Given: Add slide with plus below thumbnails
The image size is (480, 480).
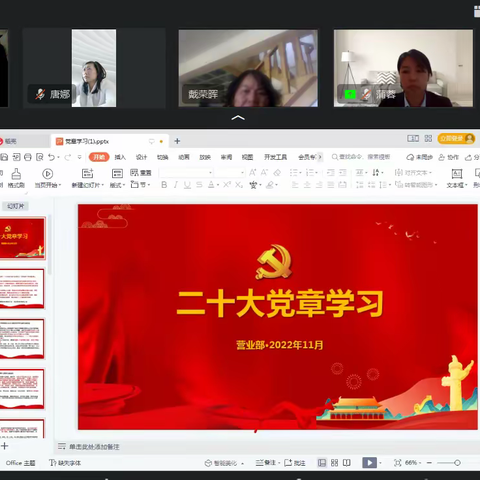Looking at the screenshot, I should coord(5,446).
